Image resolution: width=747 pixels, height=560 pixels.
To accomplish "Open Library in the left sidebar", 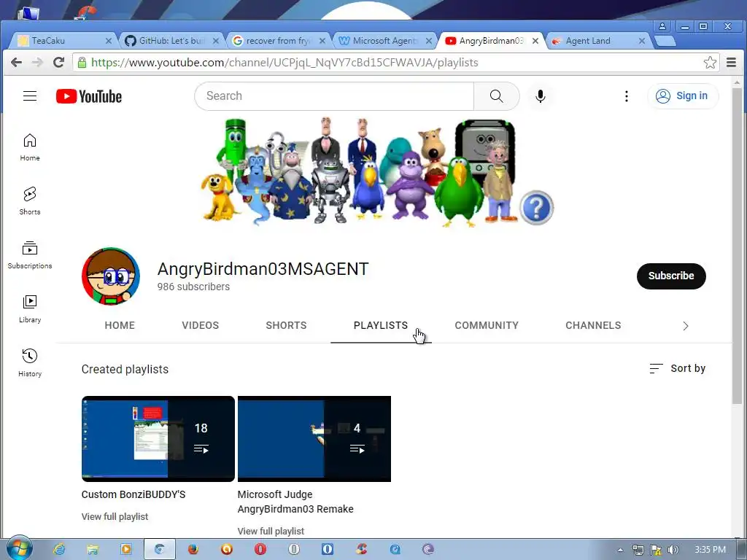I will pyautogui.click(x=29, y=308).
